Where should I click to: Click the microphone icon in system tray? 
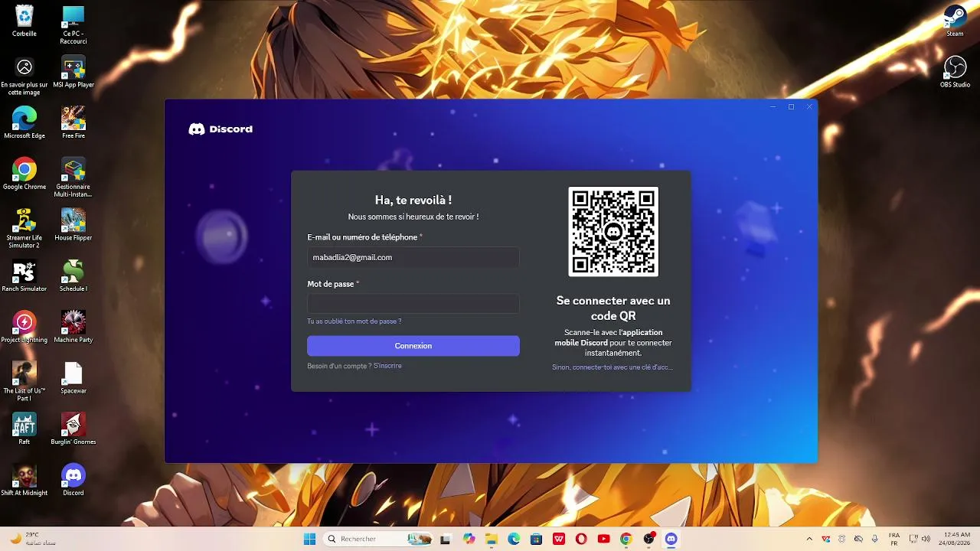pyautogui.click(x=874, y=539)
